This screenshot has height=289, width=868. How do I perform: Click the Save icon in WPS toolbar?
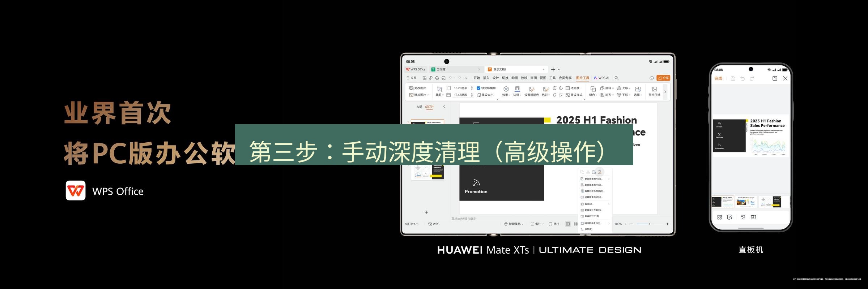425,78
